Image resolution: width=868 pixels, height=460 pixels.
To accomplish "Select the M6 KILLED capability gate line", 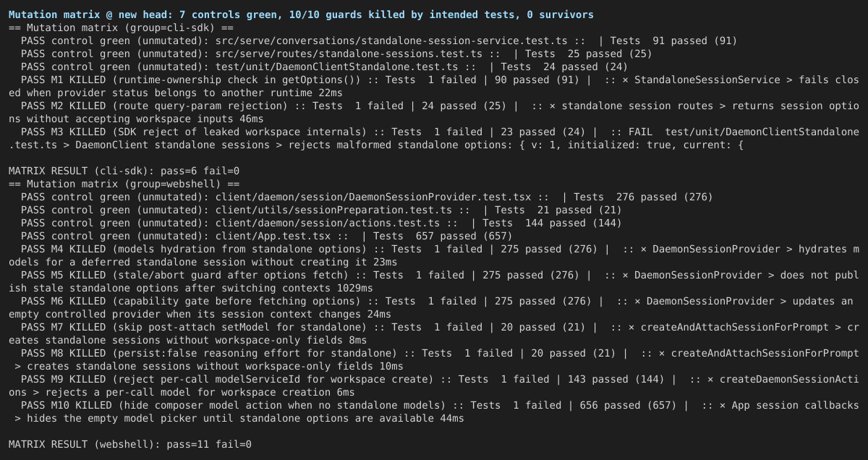I will pyautogui.click(x=434, y=307).
